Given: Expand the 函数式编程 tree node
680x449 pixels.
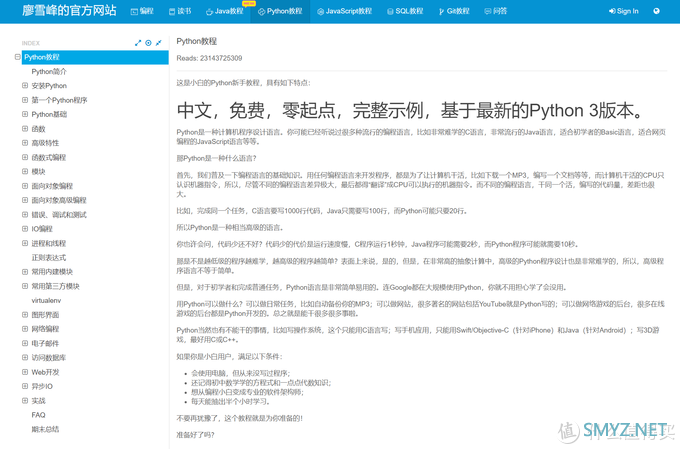Looking at the screenshot, I should (x=25, y=157).
